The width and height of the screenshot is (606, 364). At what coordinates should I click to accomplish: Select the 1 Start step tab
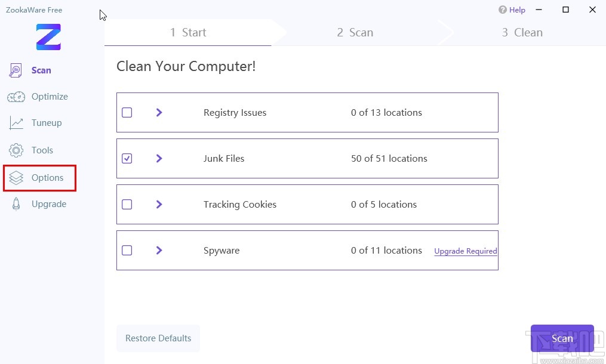coord(188,32)
